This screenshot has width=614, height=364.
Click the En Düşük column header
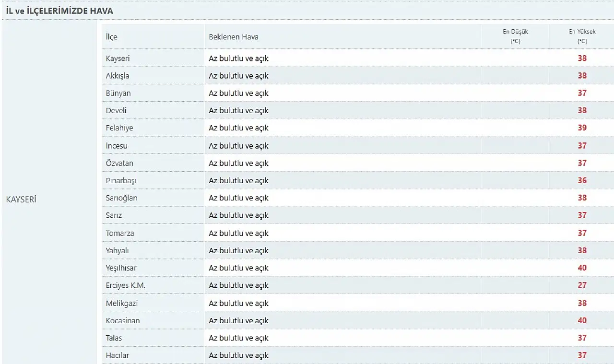click(515, 36)
